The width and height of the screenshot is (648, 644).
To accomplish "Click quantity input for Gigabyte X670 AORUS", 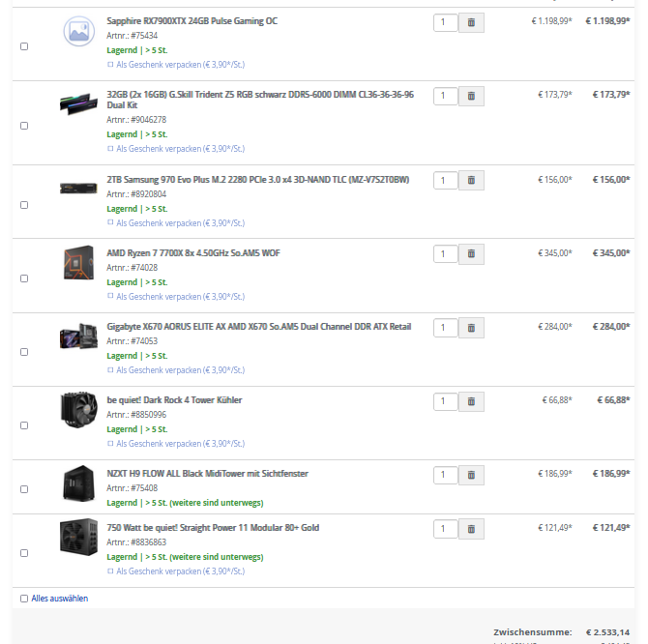I will pos(446,328).
